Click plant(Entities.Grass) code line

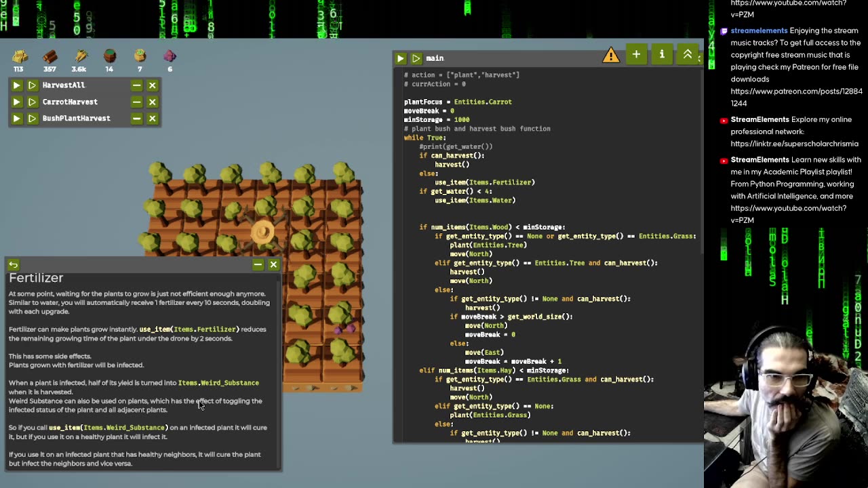pos(490,415)
